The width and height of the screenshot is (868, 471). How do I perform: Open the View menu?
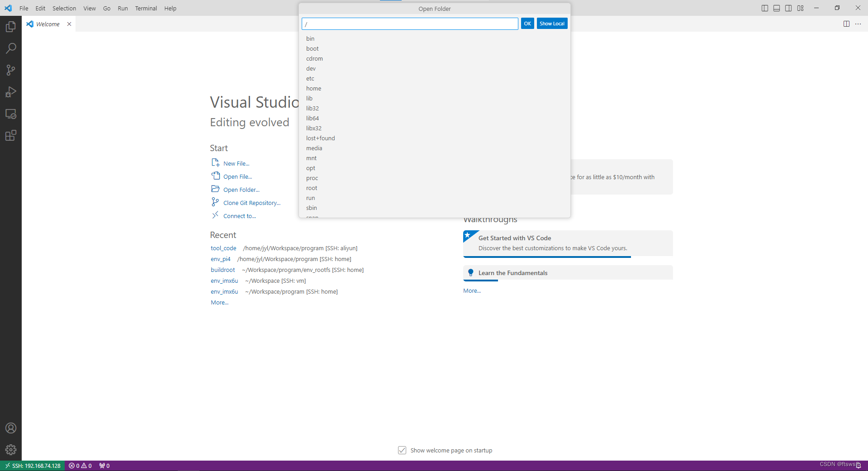click(90, 8)
